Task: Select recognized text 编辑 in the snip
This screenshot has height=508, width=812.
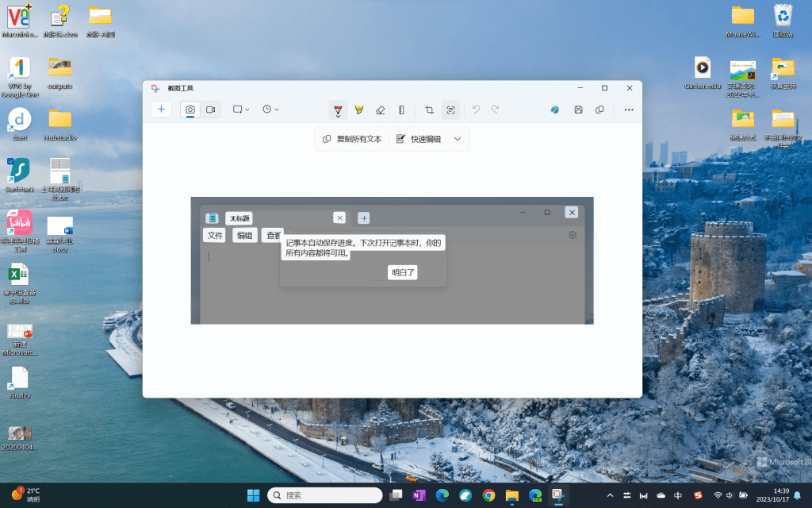Action: (244, 235)
